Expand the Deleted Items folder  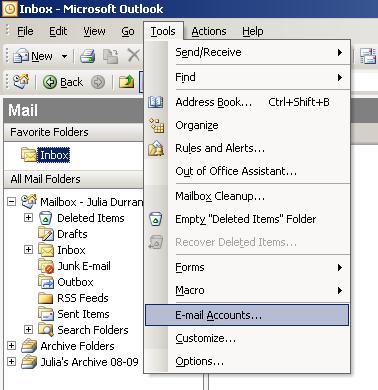click(29, 218)
